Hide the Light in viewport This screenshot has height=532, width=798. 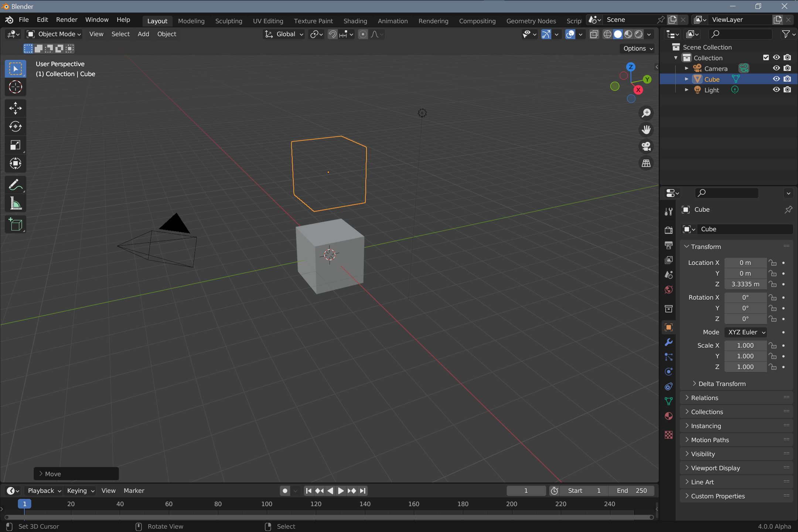[776, 90]
